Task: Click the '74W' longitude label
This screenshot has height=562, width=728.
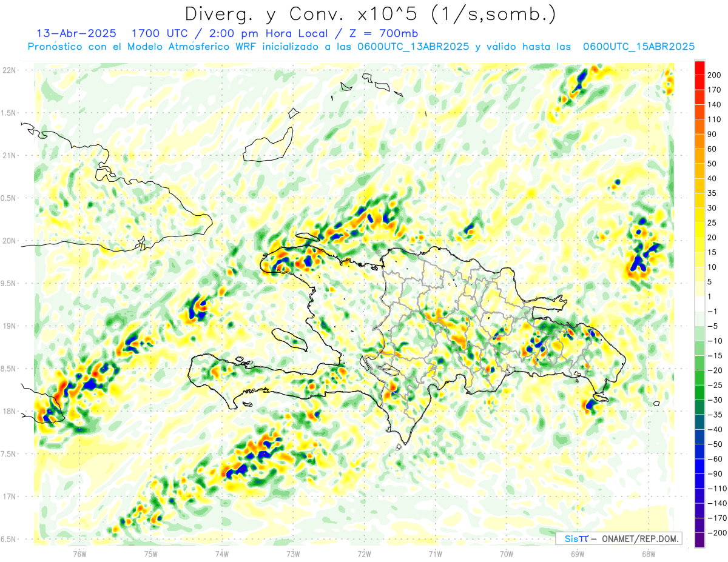Action: point(221,554)
